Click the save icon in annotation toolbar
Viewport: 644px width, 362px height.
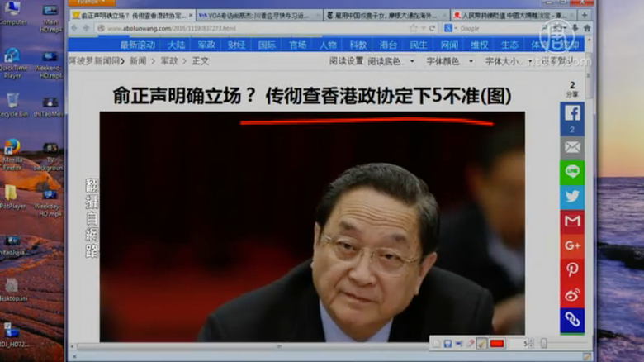click(x=447, y=343)
